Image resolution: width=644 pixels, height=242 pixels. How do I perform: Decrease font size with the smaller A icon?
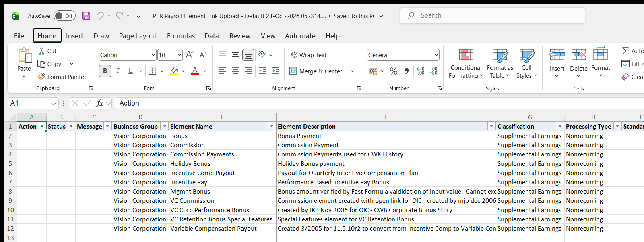tap(203, 55)
